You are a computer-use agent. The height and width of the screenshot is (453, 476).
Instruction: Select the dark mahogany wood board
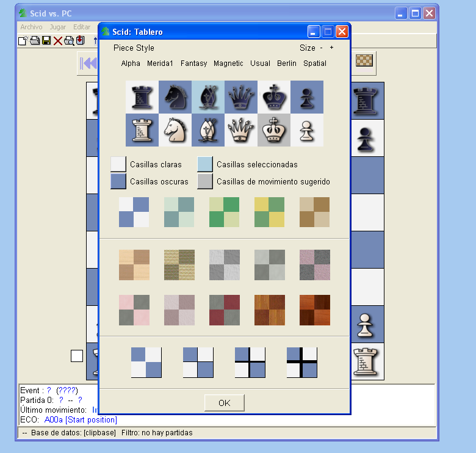(315, 310)
